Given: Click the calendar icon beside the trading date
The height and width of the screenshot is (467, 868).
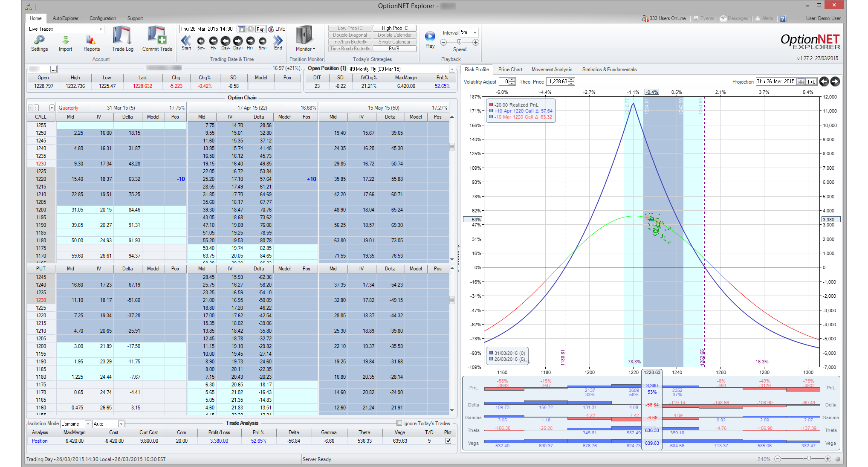Looking at the screenshot, I should [241, 29].
